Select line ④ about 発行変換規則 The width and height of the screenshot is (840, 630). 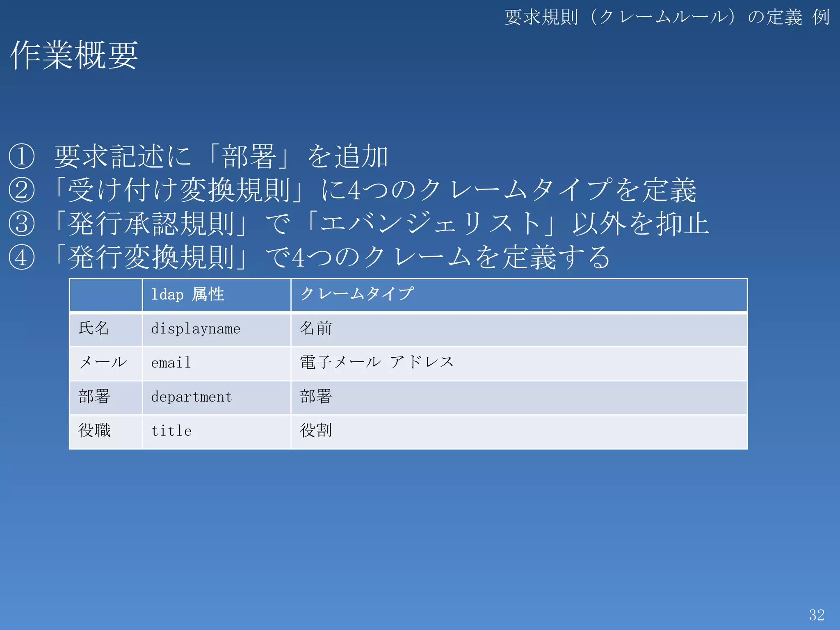pos(310,257)
